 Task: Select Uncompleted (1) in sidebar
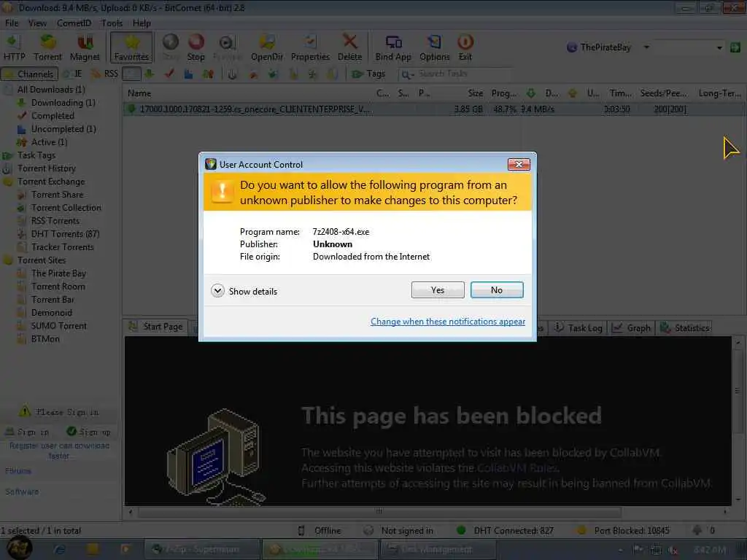(63, 129)
